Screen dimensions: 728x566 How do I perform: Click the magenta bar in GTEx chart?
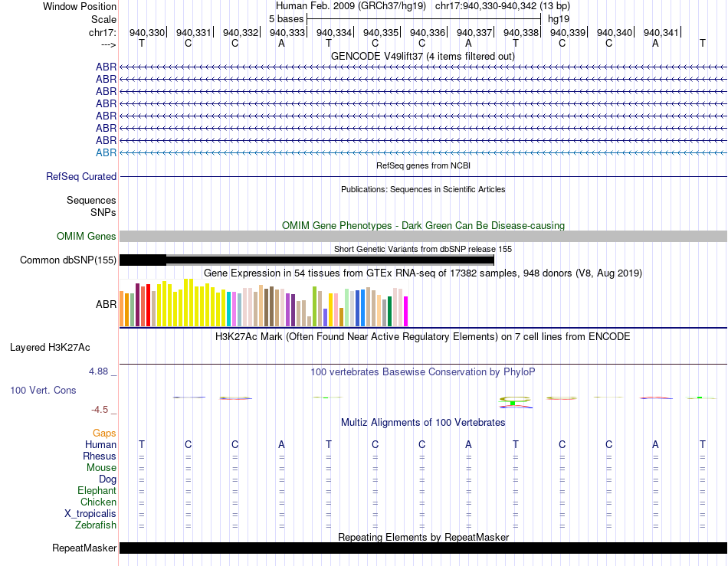tap(406, 311)
